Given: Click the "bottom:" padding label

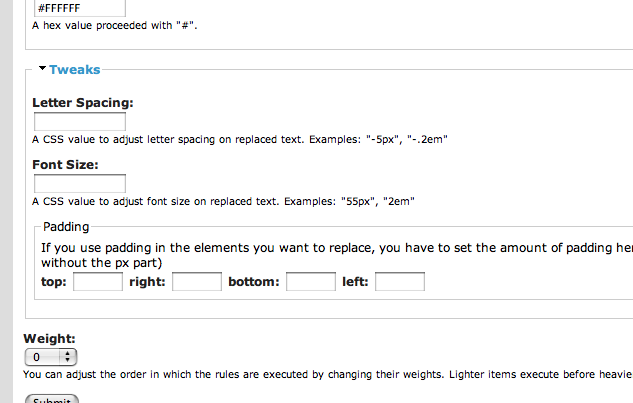Looking at the screenshot, I should [x=253, y=282].
